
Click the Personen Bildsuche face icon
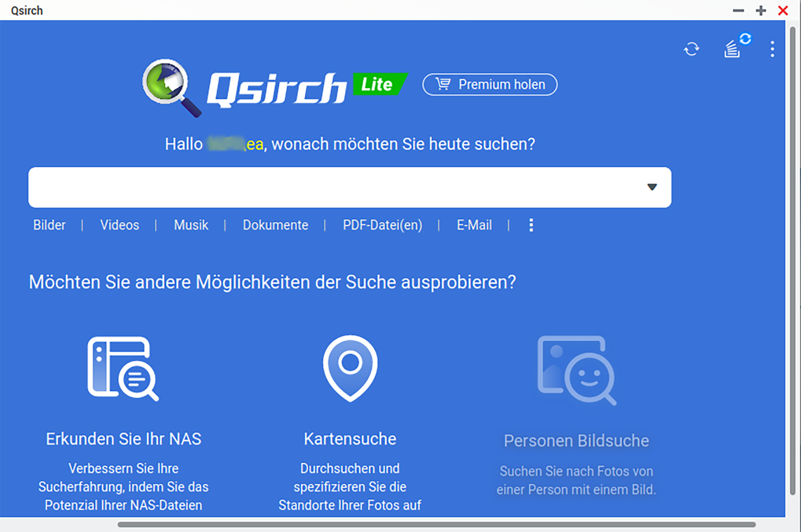point(576,370)
